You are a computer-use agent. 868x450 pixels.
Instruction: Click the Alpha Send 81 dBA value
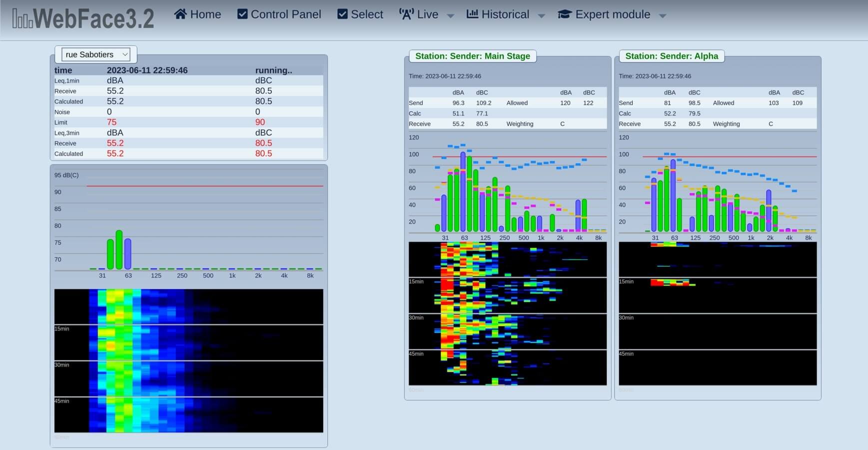[668, 103]
